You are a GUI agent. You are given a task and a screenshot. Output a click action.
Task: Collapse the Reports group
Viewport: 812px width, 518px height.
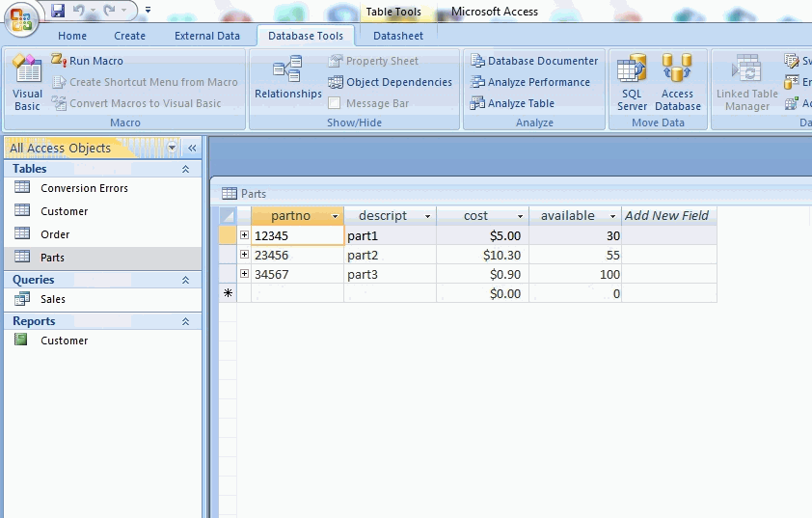[x=185, y=321]
